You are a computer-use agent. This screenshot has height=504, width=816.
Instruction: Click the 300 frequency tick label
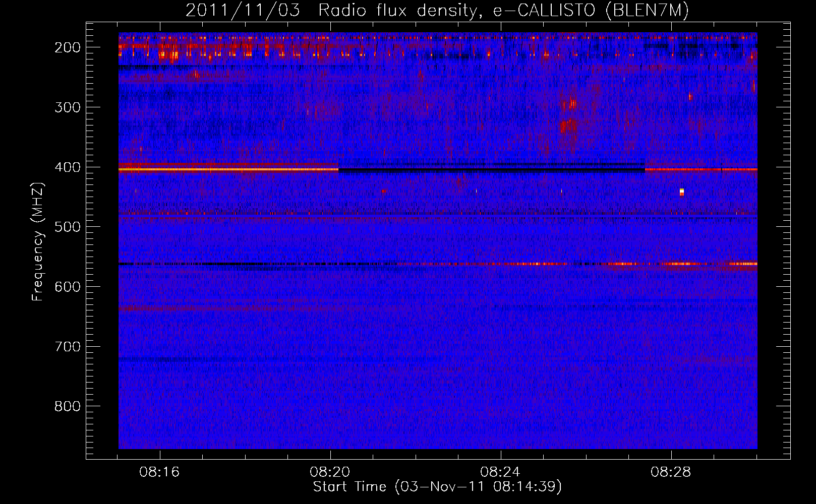point(67,107)
